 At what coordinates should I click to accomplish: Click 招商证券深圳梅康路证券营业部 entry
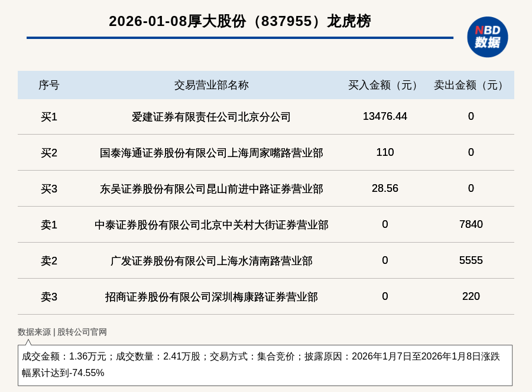click(x=211, y=297)
